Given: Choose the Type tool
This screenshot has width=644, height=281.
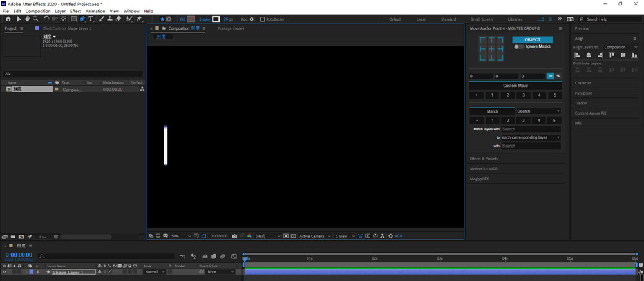Looking at the screenshot, I should pos(91,19).
